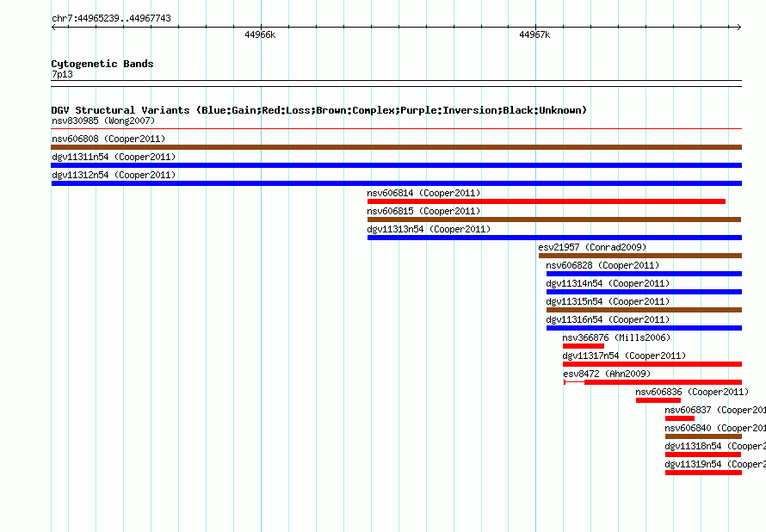
Task: Click the nsv830985 (Wong2007) variant label
Action: 103,121
